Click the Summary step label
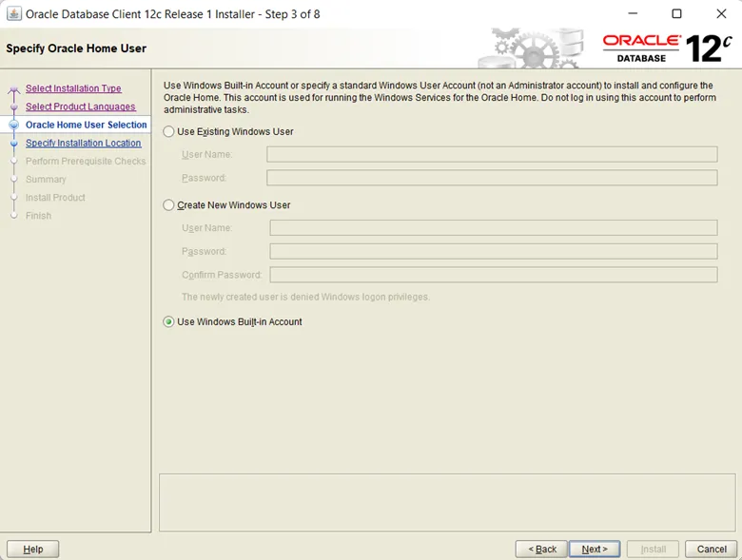 [46, 180]
